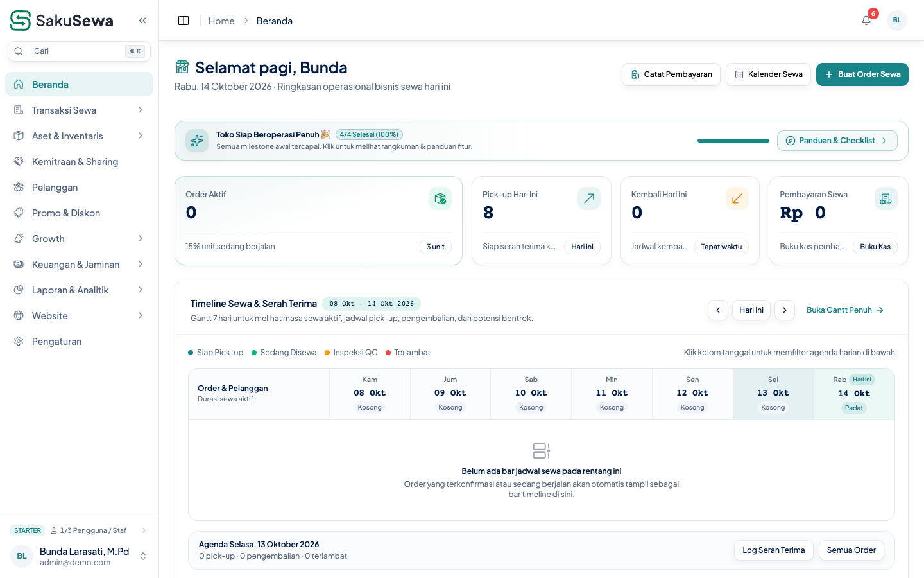The height and width of the screenshot is (578, 924).
Task: Click the Buku Kas chip
Action: point(875,247)
